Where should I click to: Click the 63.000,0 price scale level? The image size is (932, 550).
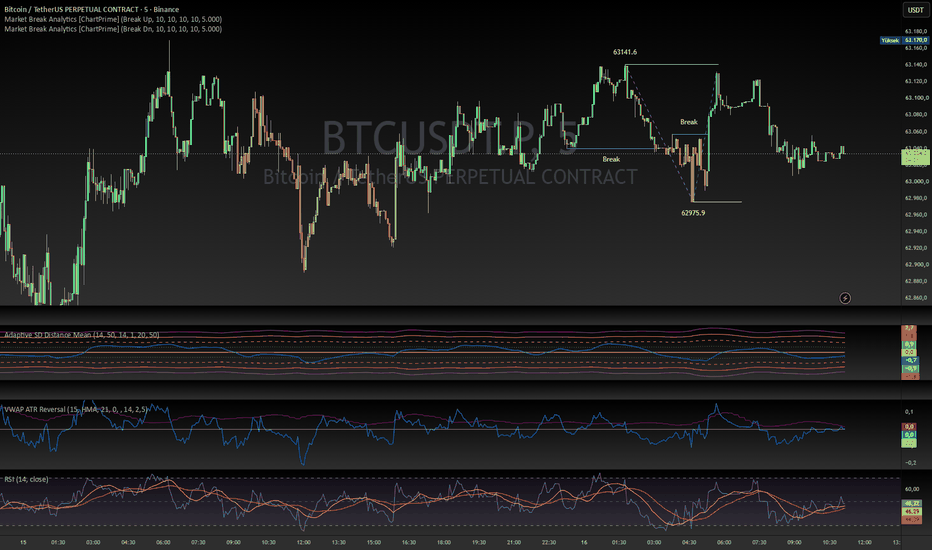916,181
